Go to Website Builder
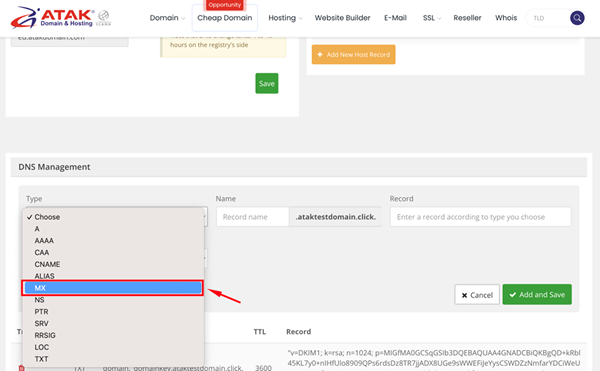The width and height of the screenshot is (600, 371). tap(342, 18)
